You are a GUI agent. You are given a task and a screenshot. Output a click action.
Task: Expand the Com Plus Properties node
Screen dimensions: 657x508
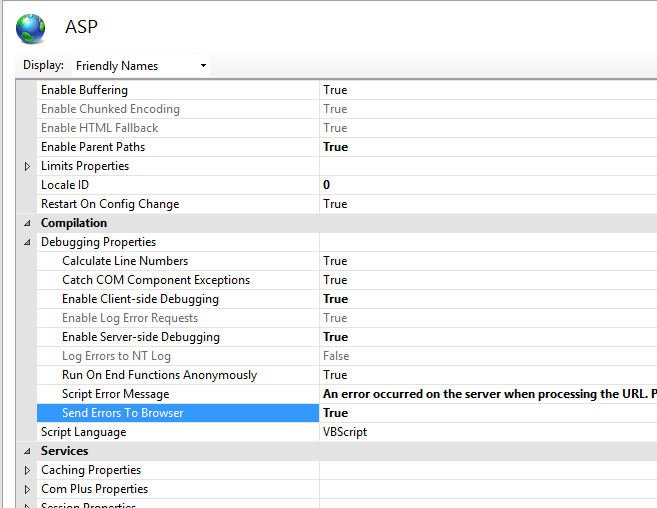27,490
